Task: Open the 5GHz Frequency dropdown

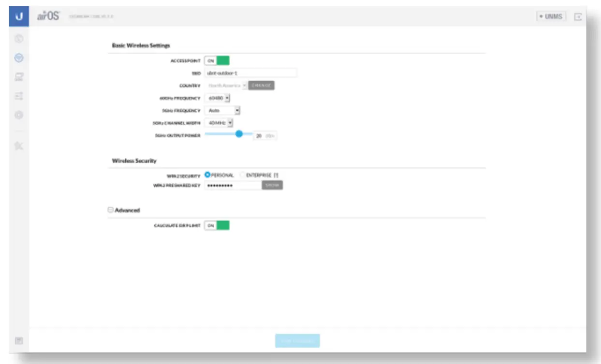Action: 222,111
